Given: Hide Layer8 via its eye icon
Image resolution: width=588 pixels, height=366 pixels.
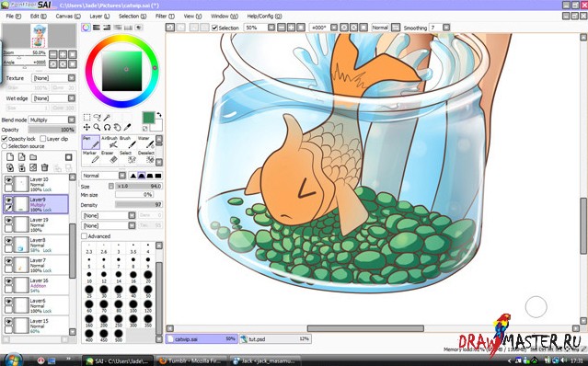Looking at the screenshot, I should pos(8,241).
